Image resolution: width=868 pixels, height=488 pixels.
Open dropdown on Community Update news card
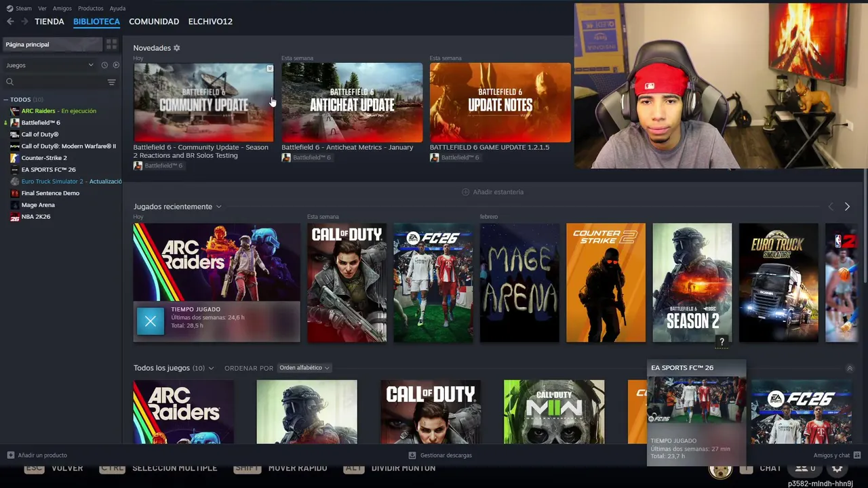[x=270, y=68]
